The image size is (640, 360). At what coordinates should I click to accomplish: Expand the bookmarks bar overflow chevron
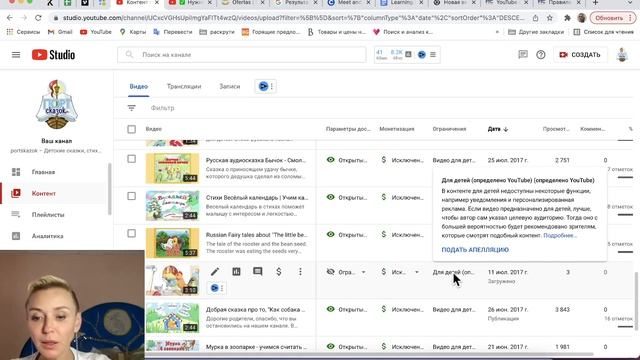(497, 32)
